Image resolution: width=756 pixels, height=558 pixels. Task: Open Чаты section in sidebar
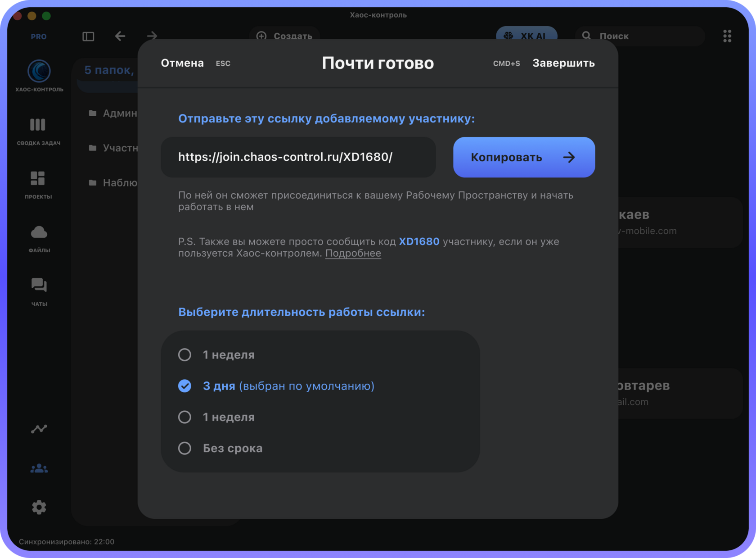[x=39, y=292]
